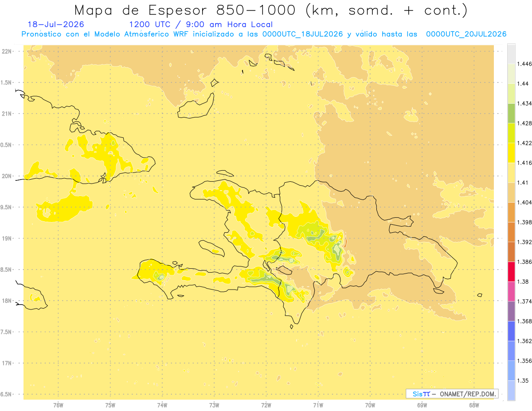Click the '0000UTC_18JUL2026' initialization timestamp
Viewport: 532px width, 411px height.
tap(302, 34)
